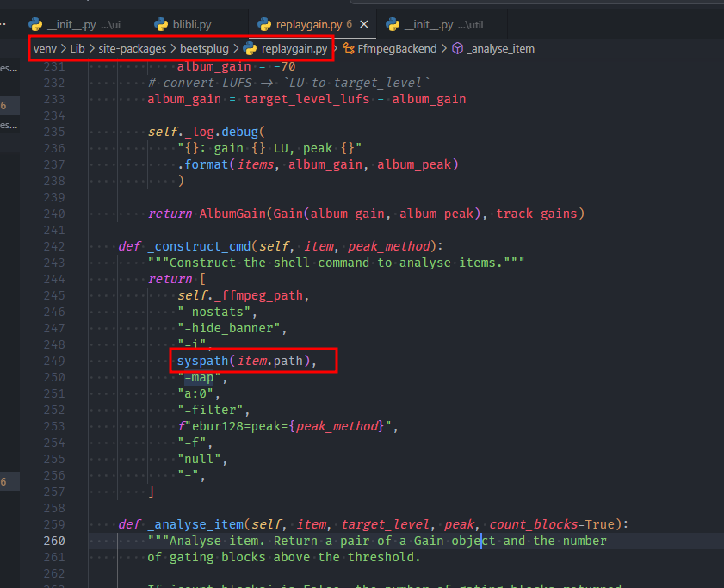Click line number 242 in gutter

click(54, 246)
